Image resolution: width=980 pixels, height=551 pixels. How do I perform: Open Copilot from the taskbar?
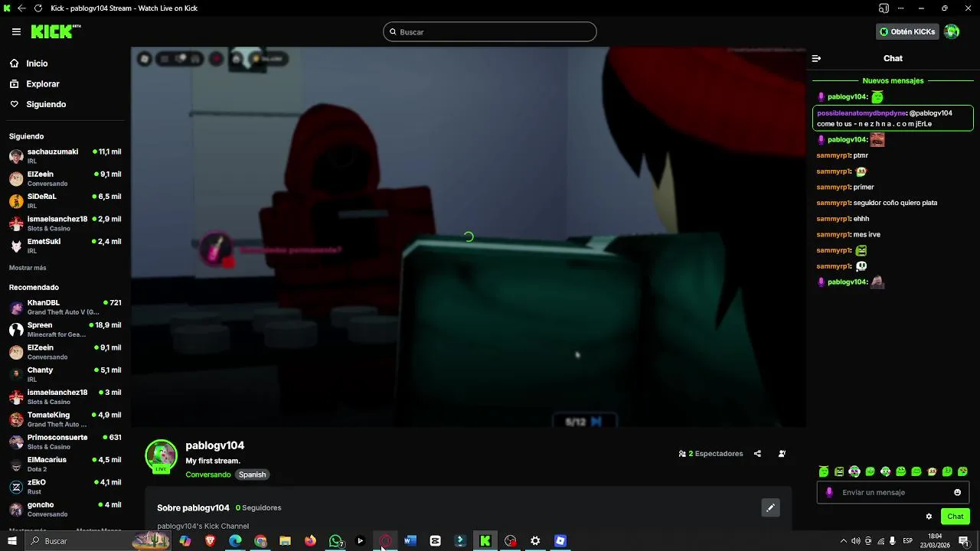tap(185, 541)
